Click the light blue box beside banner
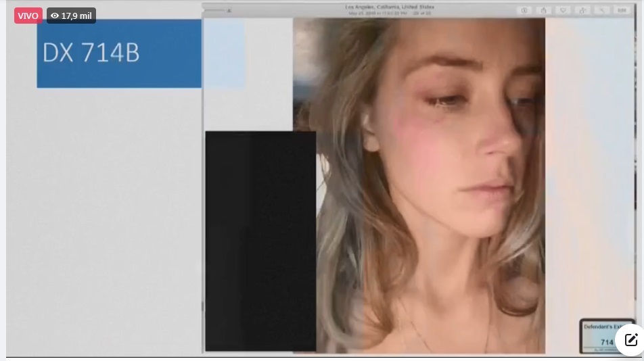The height and width of the screenshot is (361, 644). click(223, 54)
